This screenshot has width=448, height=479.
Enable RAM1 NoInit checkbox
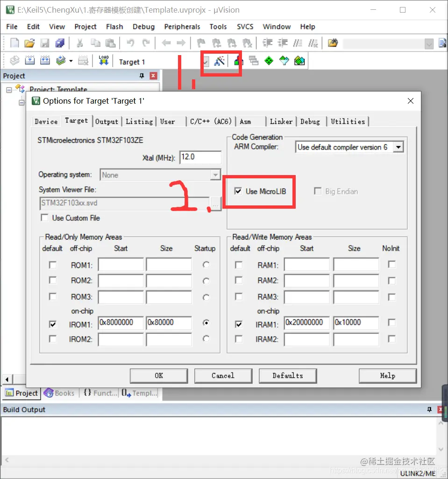pos(391,264)
